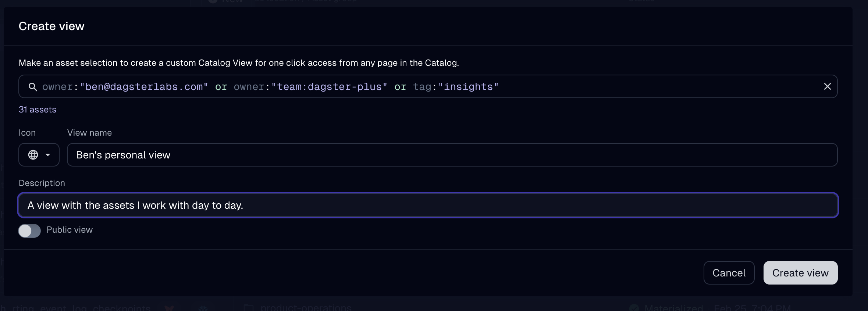The image size is (868, 311).
Task: Click the Create view dialog title
Action: click(51, 26)
